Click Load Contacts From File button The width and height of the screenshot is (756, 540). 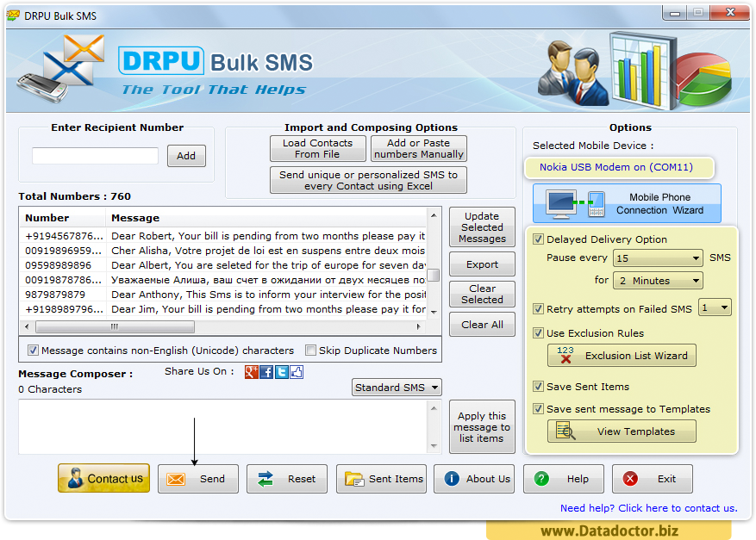point(317,149)
